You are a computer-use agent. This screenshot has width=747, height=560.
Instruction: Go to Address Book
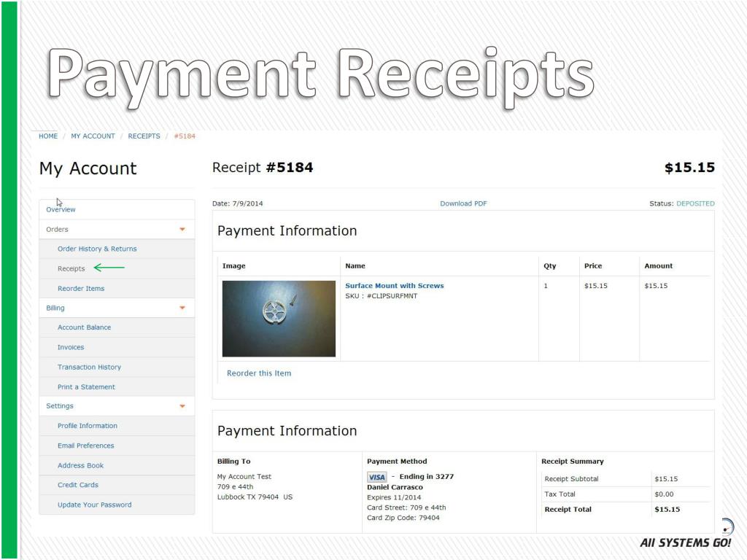[x=80, y=466]
